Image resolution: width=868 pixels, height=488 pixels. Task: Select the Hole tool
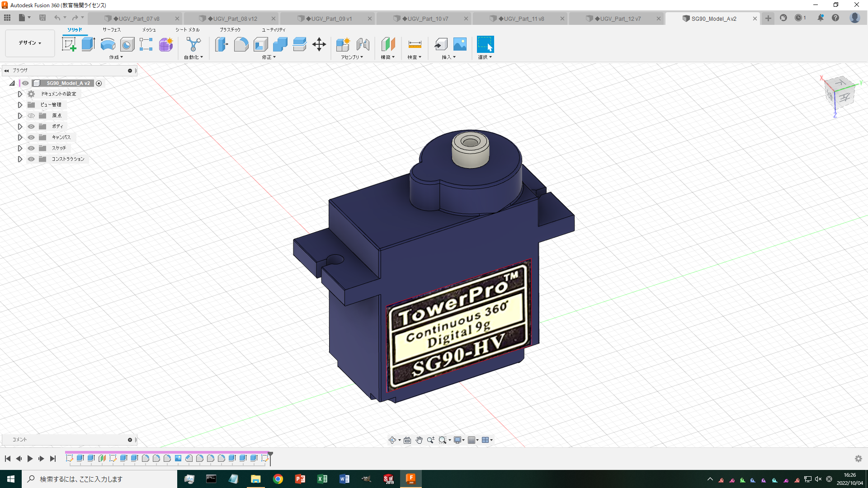pyautogui.click(x=127, y=44)
